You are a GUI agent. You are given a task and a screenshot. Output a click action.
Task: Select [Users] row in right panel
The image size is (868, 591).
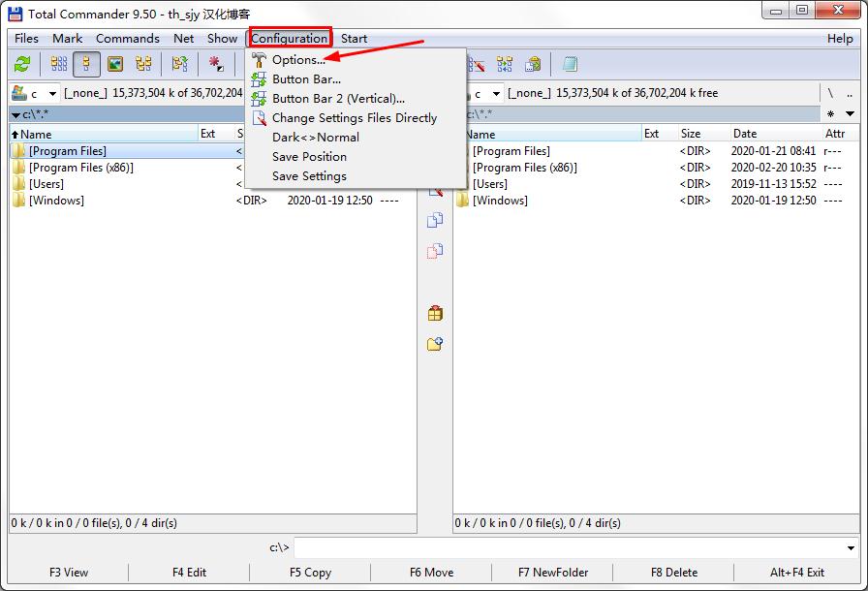(x=656, y=184)
